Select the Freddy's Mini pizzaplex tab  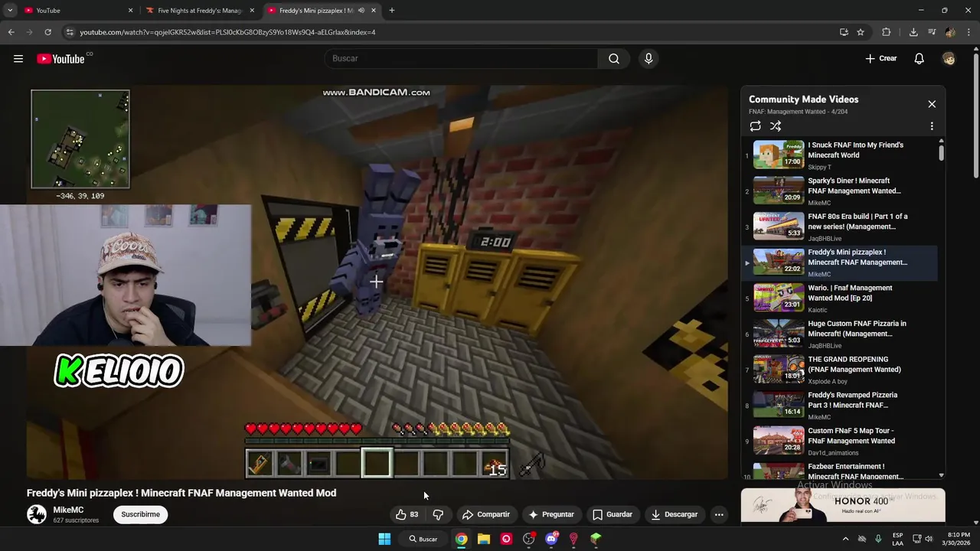coord(315,10)
